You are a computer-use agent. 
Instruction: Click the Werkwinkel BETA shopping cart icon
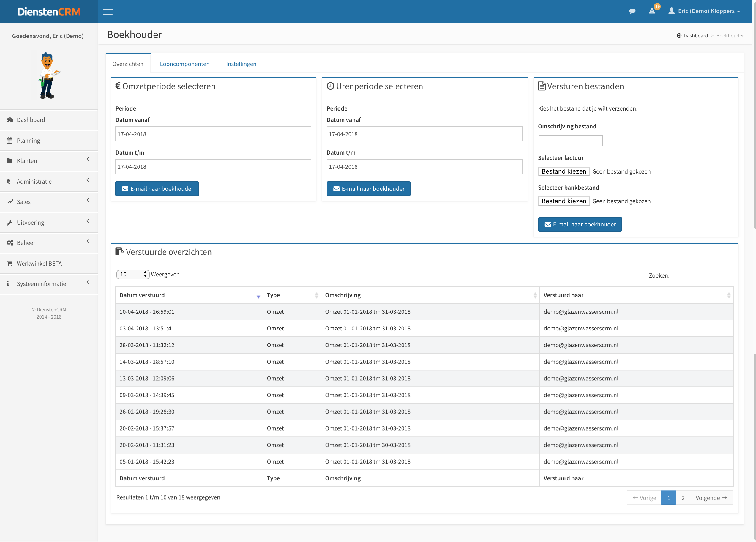10,264
